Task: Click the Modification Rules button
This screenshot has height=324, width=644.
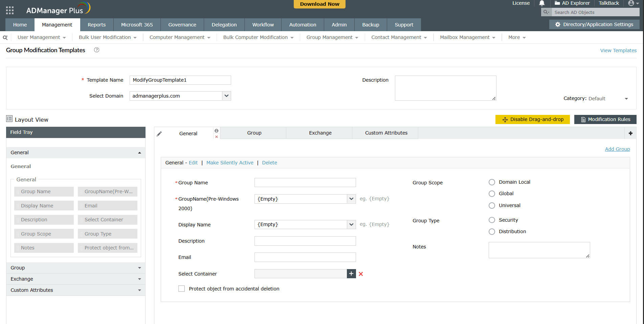Action: tap(605, 119)
